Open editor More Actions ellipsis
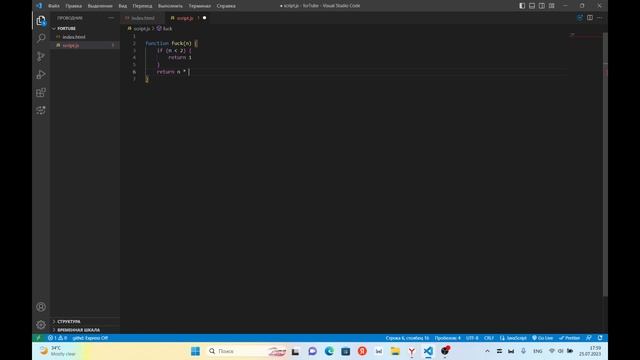The image size is (640, 360). [600, 18]
